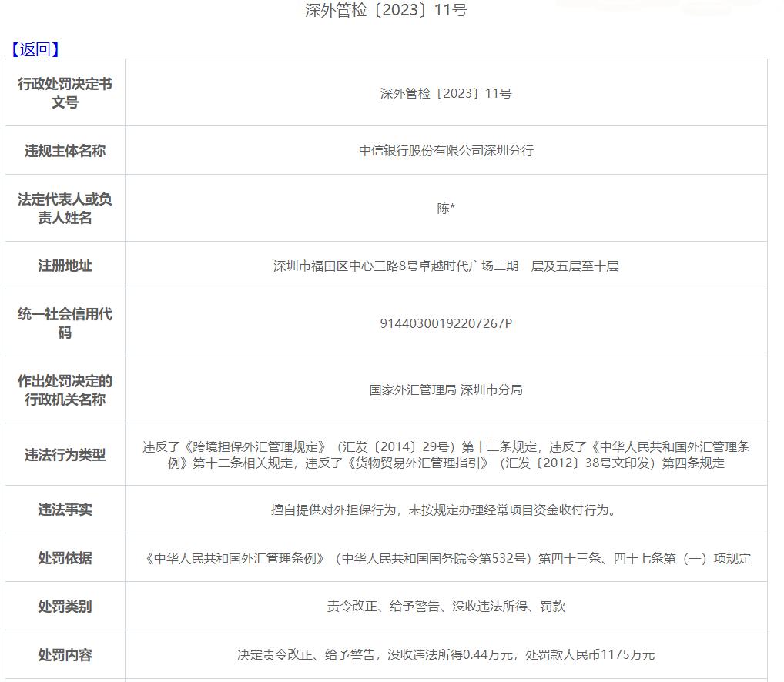Click the 处罚内容 row header
Viewport: 784px width, 682px height.
coord(65,654)
